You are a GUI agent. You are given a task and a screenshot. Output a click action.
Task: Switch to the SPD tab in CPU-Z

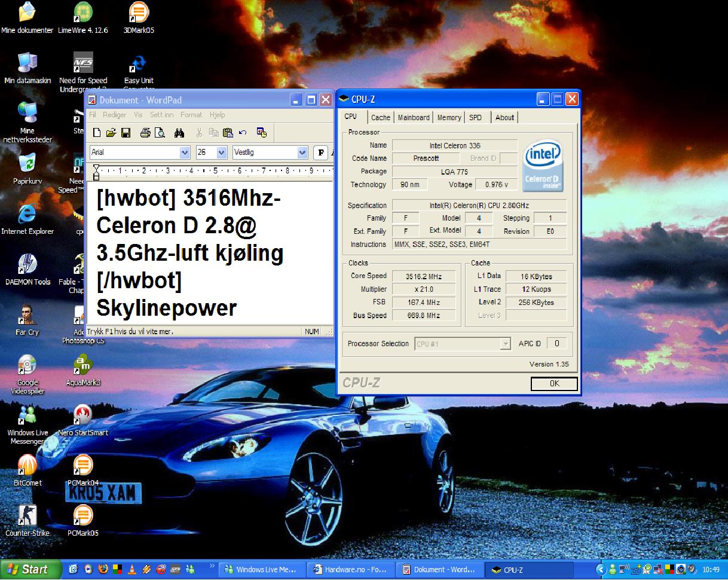click(476, 118)
